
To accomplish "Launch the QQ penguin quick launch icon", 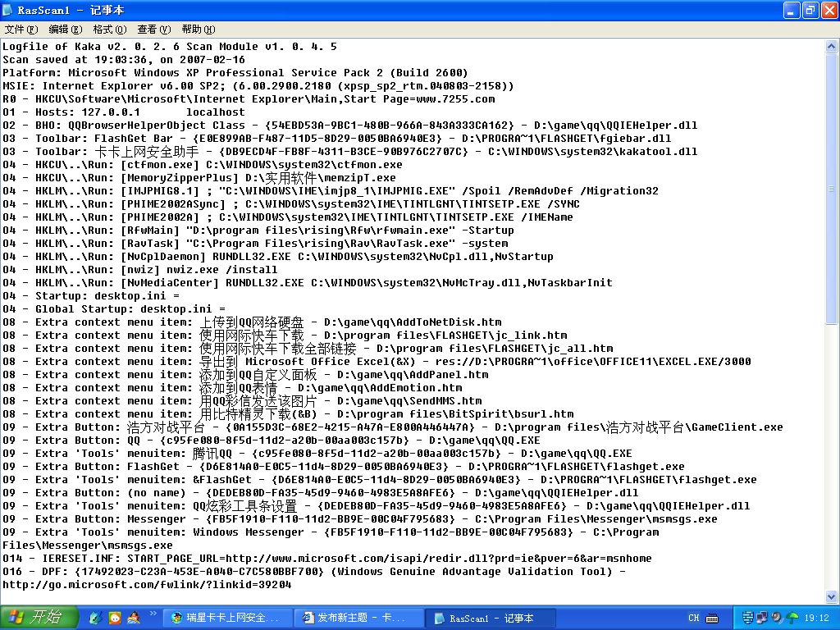I will (x=134, y=618).
